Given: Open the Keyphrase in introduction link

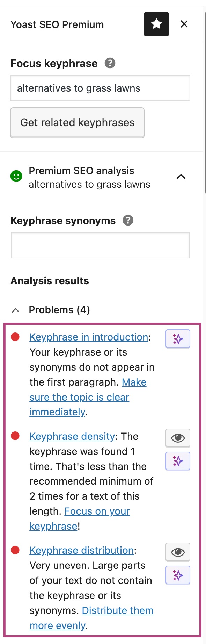Looking at the screenshot, I should click(89, 337).
